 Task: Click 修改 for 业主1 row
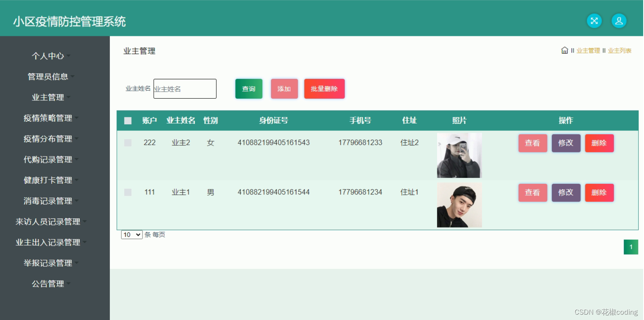pyautogui.click(x=566, y=193)
